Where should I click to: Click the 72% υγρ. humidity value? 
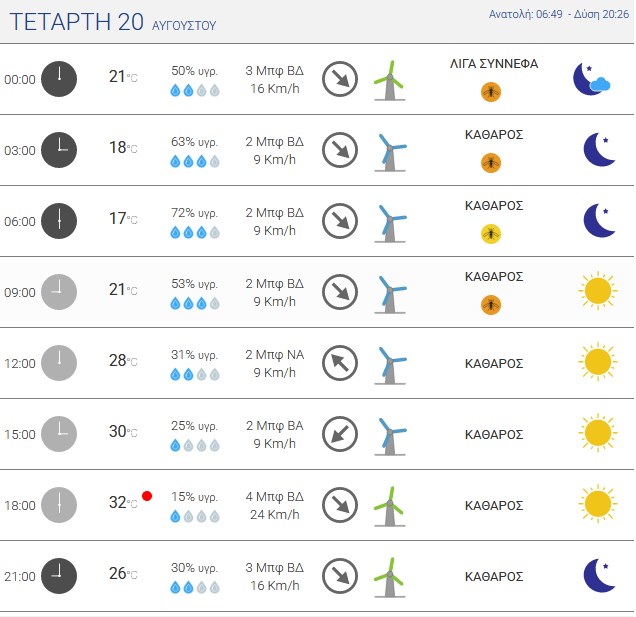pos(195,213)
